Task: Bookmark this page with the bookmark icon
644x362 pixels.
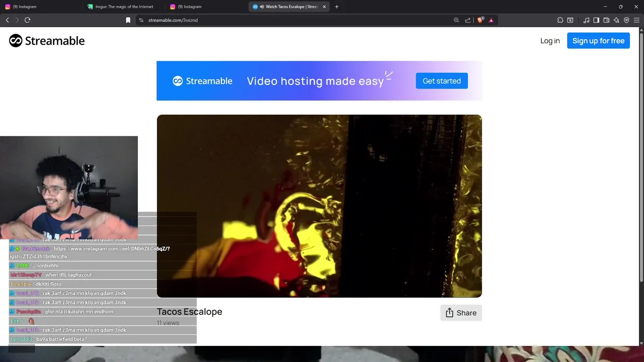Action: tap(128, 20)
